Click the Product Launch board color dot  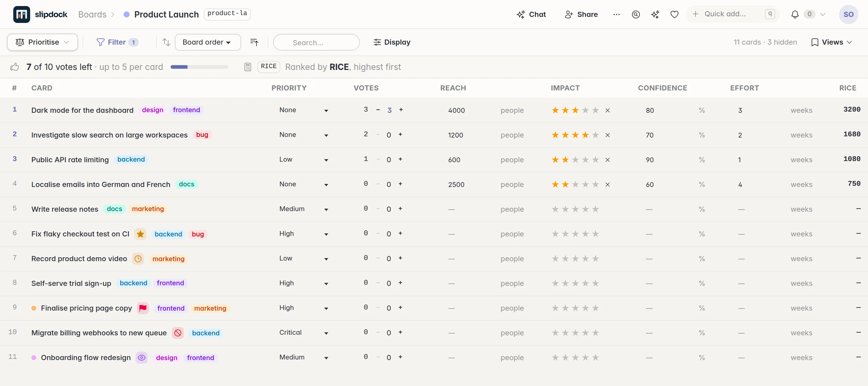click(127, 14)
